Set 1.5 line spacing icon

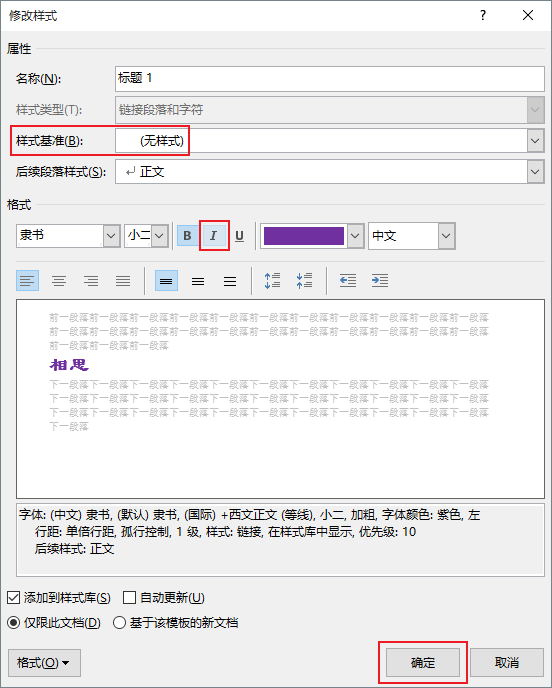(198, 280)
